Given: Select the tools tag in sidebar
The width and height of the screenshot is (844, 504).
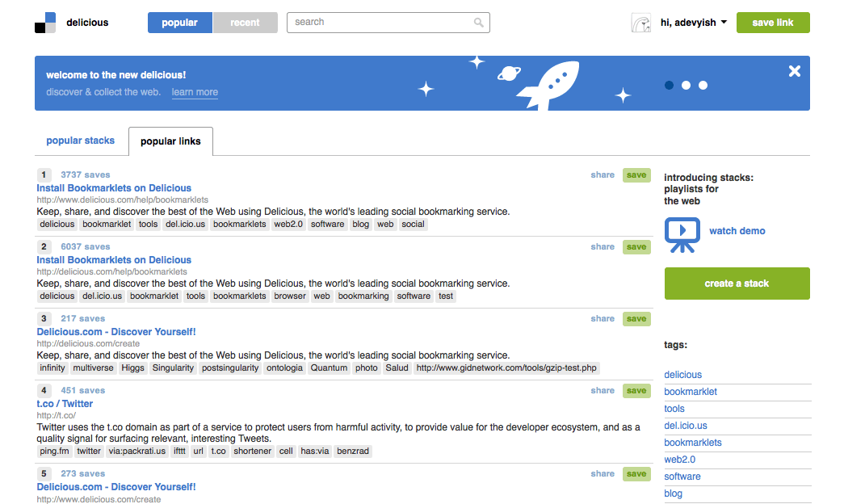Looking at the screenshot, I should 674,409.
